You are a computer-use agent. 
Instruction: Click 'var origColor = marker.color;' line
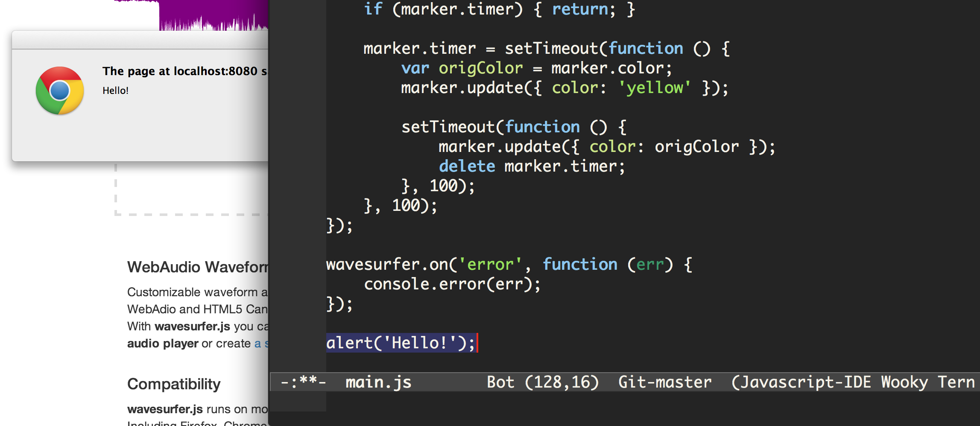[x=537, y=68]
